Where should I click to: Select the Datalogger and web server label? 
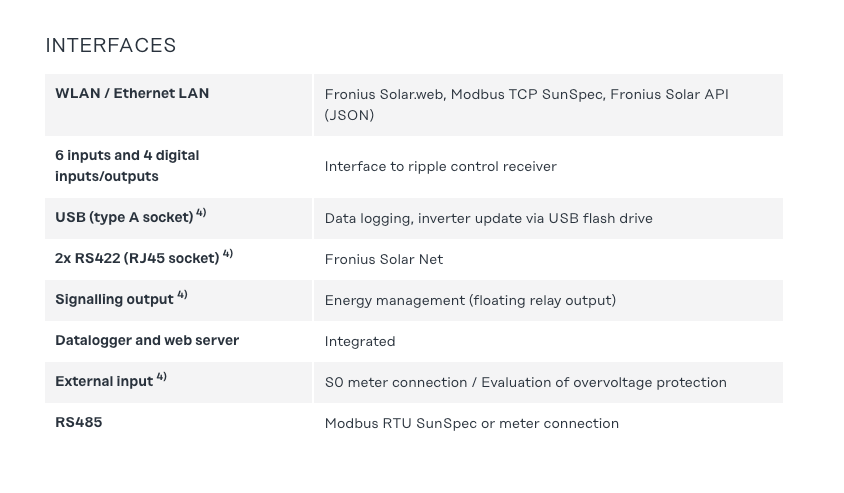point(147,340)
